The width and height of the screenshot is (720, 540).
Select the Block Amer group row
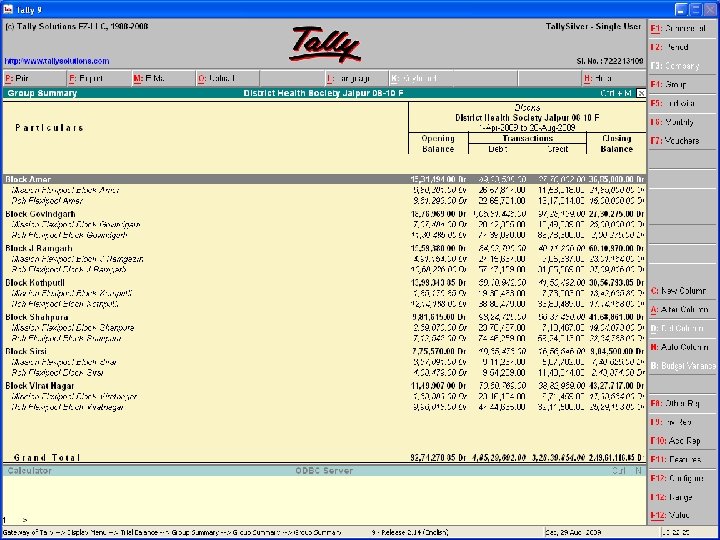coord(324,179)
